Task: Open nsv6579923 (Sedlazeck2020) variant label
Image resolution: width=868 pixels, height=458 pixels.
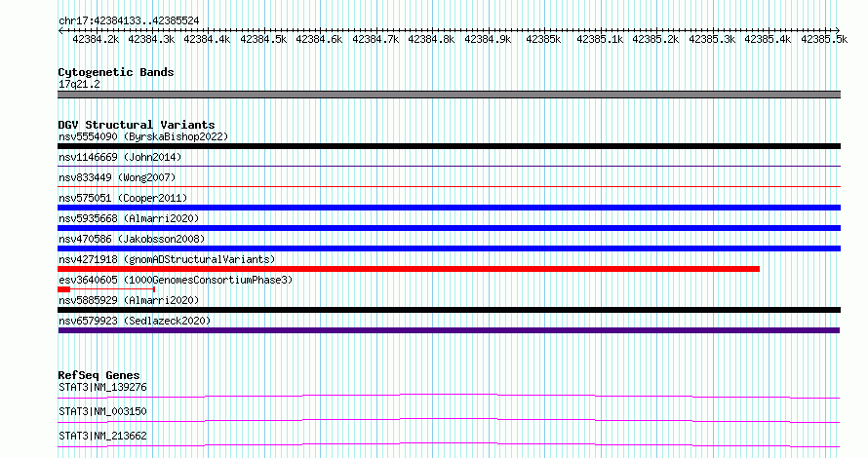Action: tap(135, 321)
